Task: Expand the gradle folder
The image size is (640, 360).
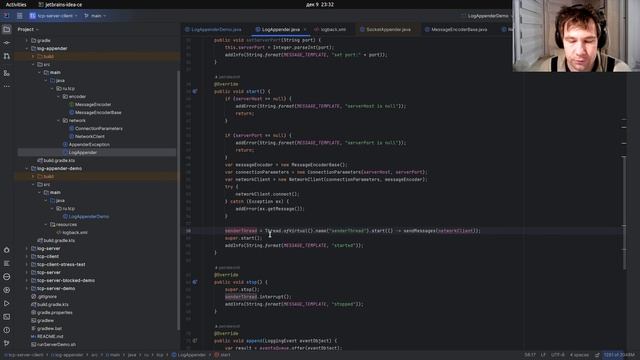Action: tap(27, 40)
